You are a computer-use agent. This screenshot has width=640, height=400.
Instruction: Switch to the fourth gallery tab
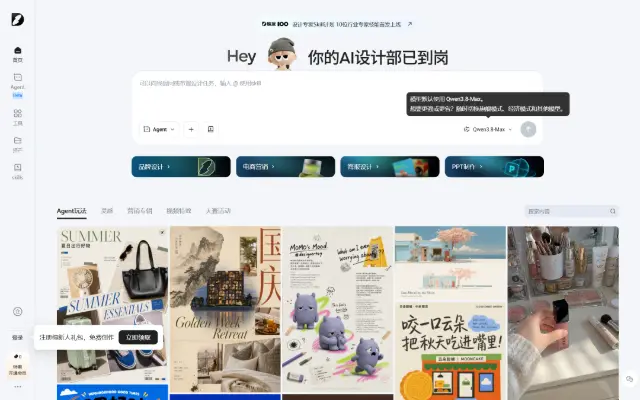179,211
